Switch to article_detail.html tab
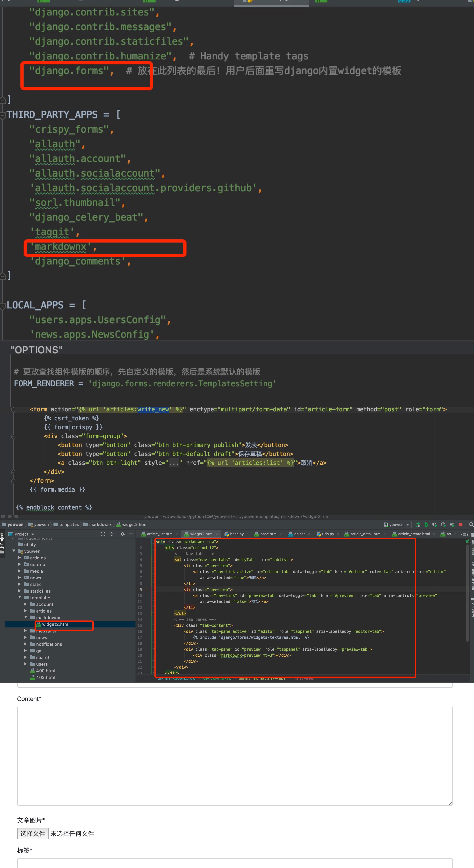 tap(366, 534)
